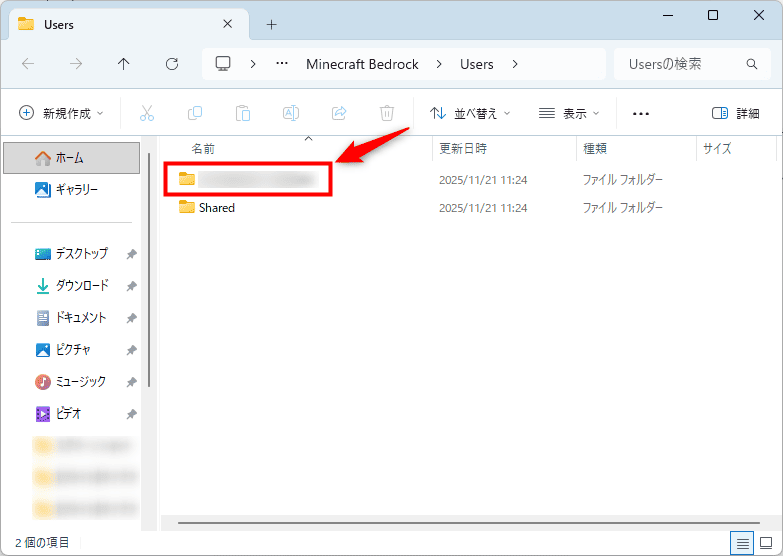Click 種類 cell of Shared row
The image size is (783, 556).
pyautogui.click(x=622, y=208)
